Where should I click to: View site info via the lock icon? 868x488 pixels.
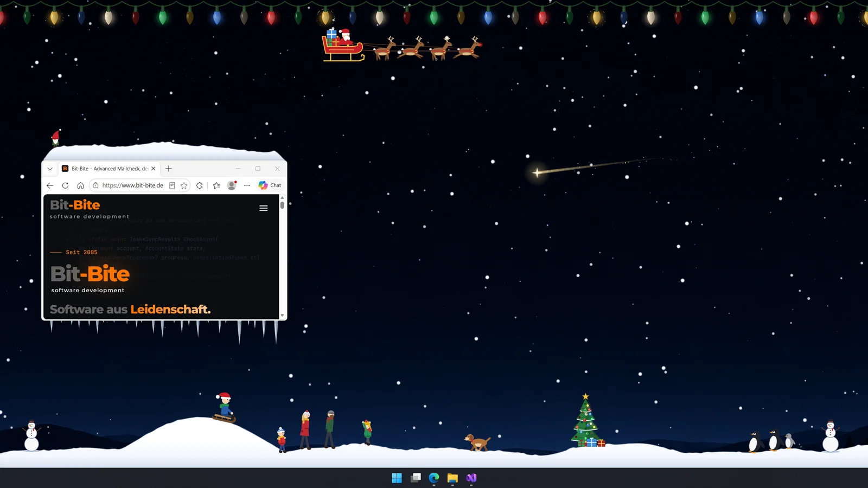pyautogui.click(x=95, y=185)
